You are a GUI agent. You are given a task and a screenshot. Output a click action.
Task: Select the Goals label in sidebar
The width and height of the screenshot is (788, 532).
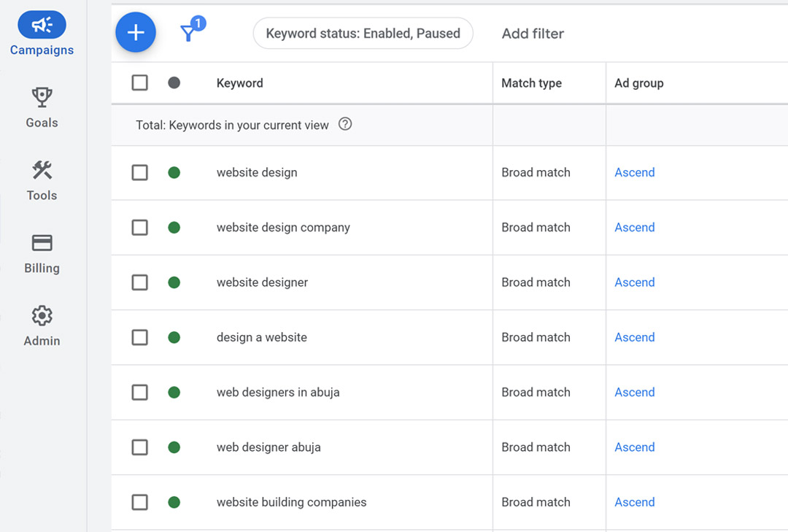[x=42, y=123]
